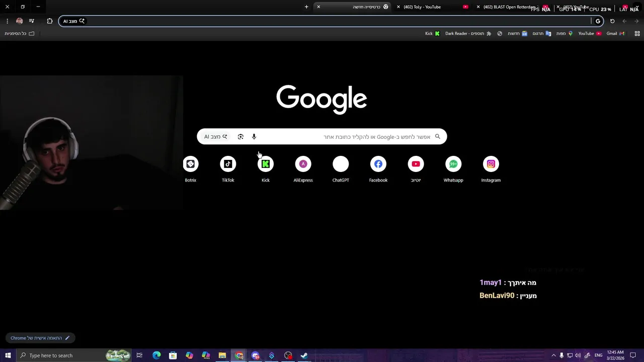Open Task View in taskbar
Viewport: 644px width, 362px height.
(139, 355)
